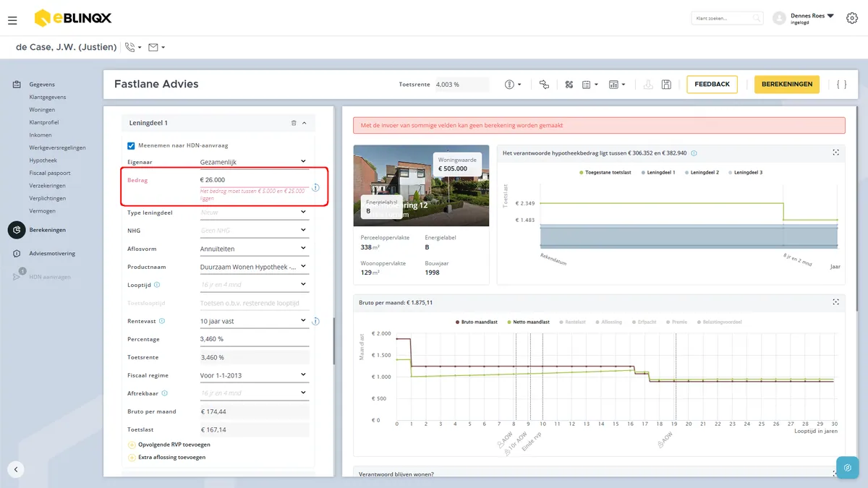The image size is (868, 488).
Task: Click the search magnifier in Klant zoeken
Action: pos(757,18)
